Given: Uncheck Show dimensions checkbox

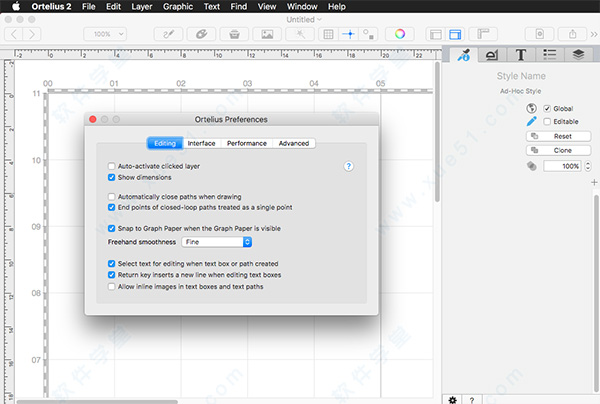Looking at the screenshot, I should pos(111,177).
